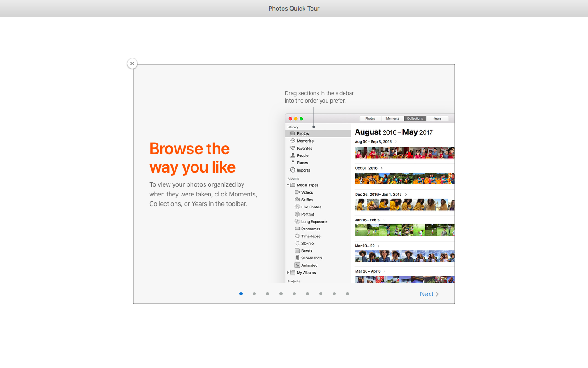Close the quick tour with the X button
The width and height of the screenshot is (588, 368).
132,63
